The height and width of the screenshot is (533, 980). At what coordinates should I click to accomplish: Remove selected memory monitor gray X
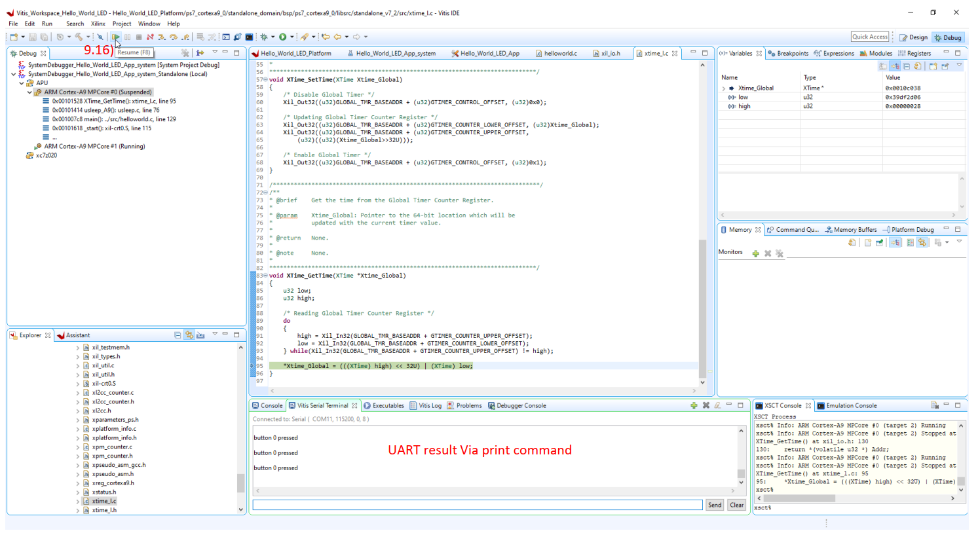768,253
